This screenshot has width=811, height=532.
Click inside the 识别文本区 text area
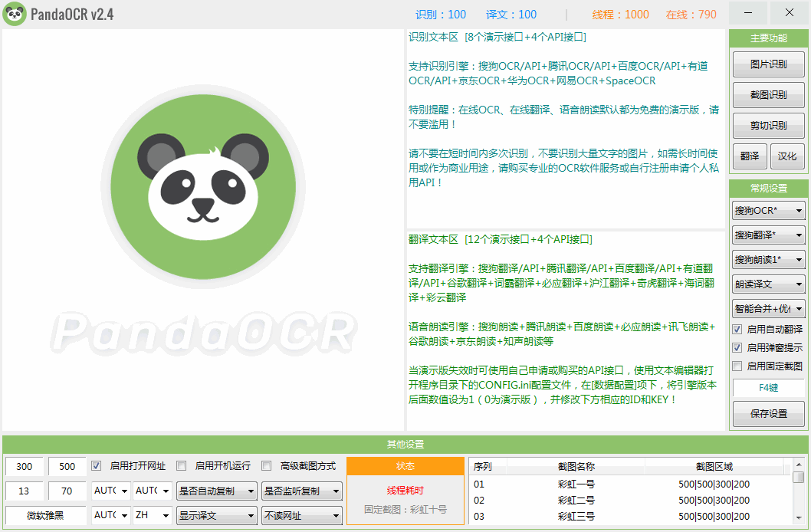coord(566,130)
